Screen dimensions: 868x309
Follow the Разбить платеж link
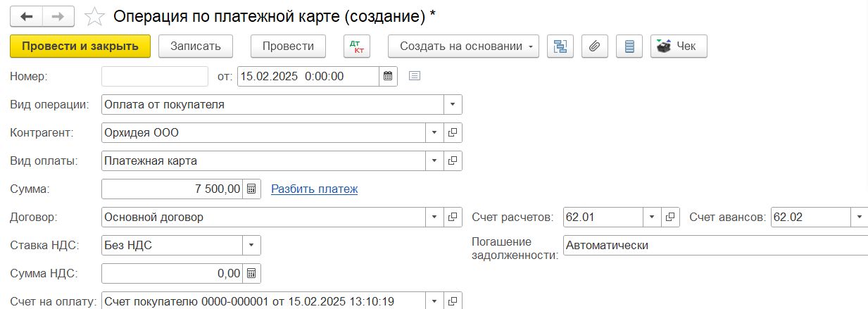[x=315, y=189]
